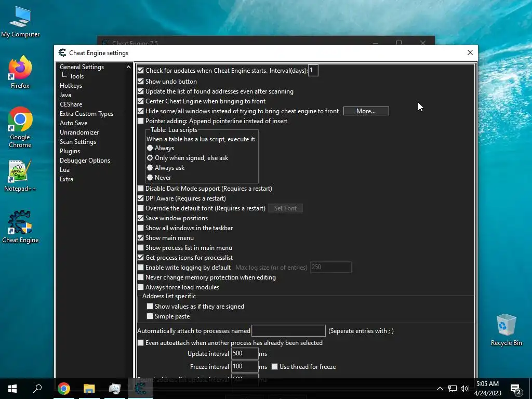Show hidden system tray icons
The image size is (532, 399).
[440, 389]
